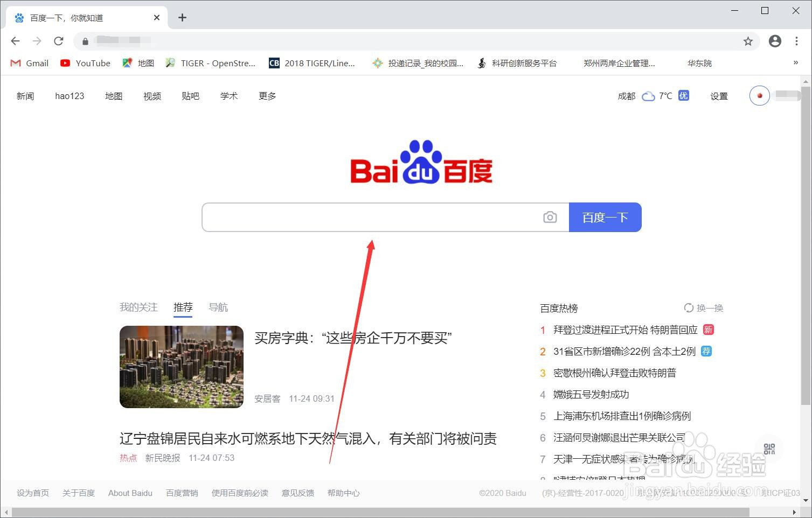Screen dimensions: 812x518
Task: Open YouTube from the bookmarks bar
Action: pyautogui.click(x=85, y=63)
